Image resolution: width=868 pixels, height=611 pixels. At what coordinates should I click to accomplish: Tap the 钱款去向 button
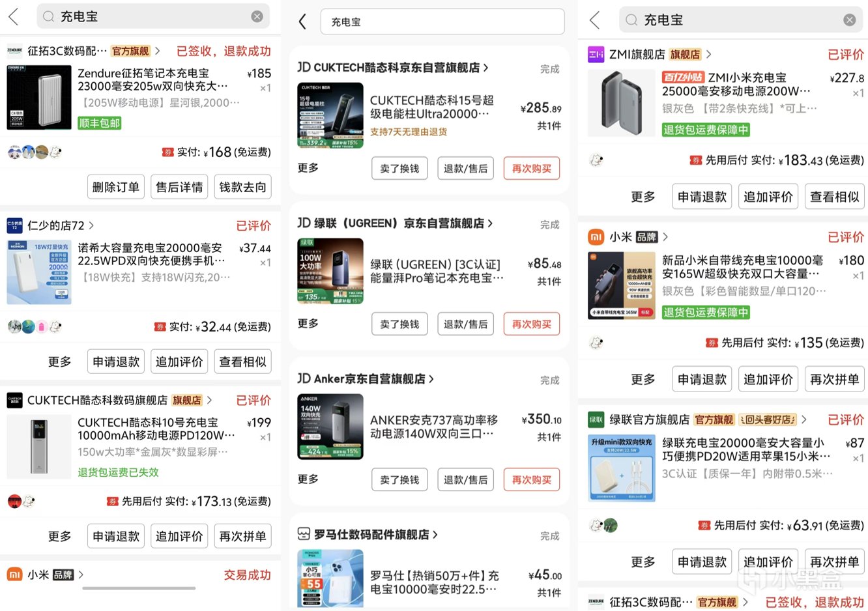[x=242, y=187]
